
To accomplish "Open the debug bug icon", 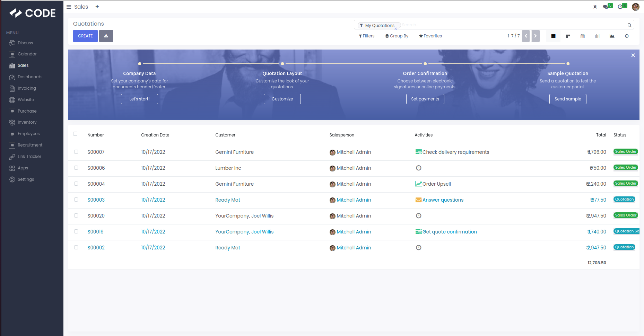I will (595, 7).
